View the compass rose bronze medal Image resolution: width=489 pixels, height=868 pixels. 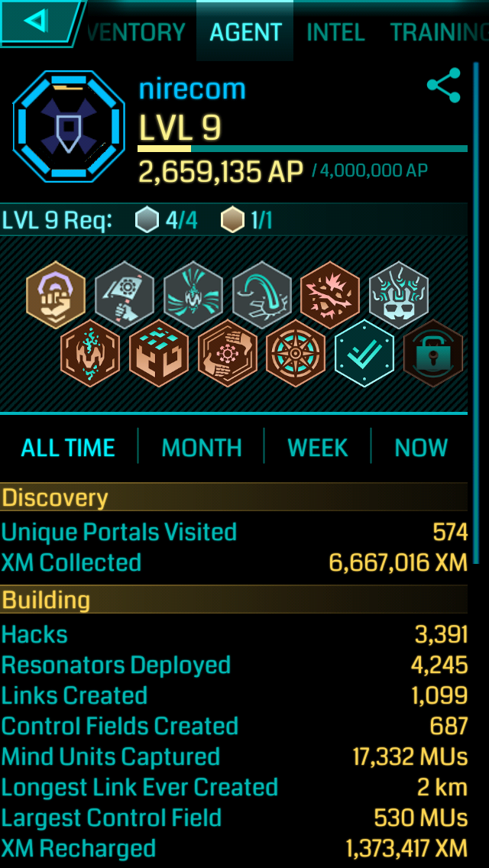(x=296, y=353)
